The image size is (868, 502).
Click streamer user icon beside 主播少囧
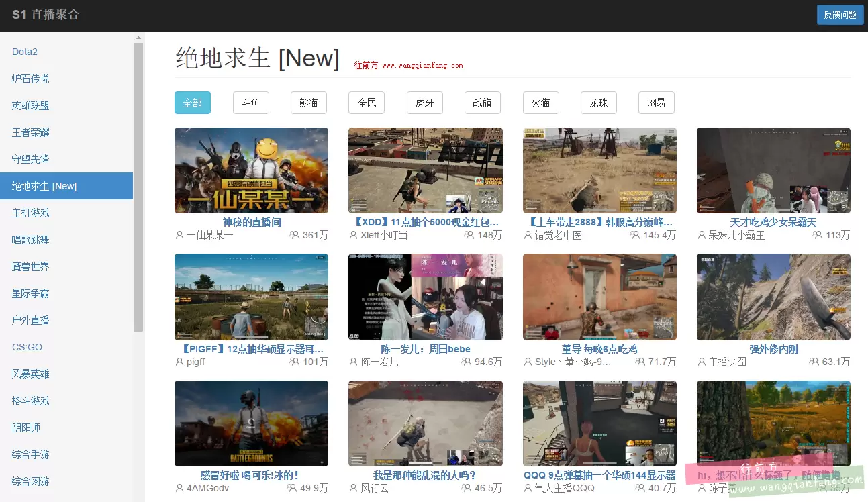pyautogui.click(x=702, y=362)
